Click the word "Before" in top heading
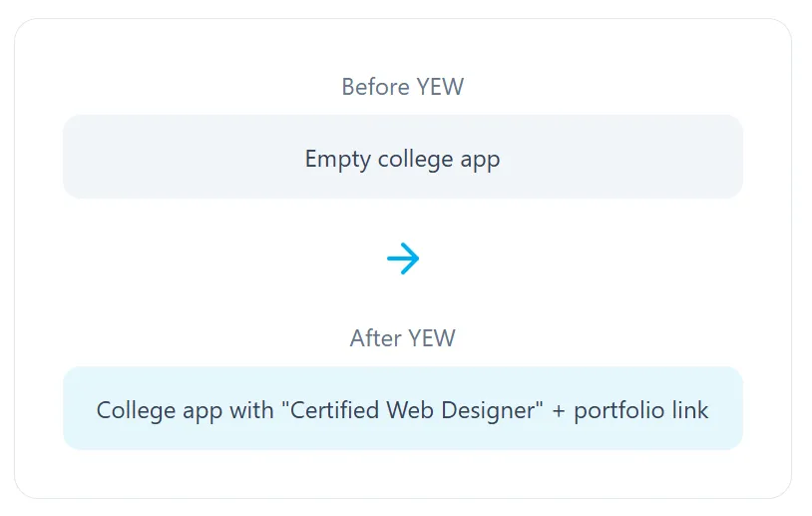Screen dimensions: 812x516 click(375, 87)
